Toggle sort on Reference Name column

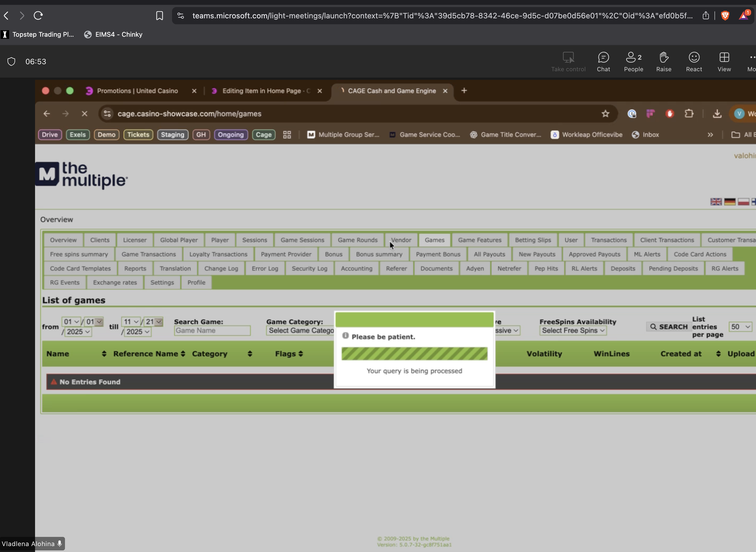point(183,354)
